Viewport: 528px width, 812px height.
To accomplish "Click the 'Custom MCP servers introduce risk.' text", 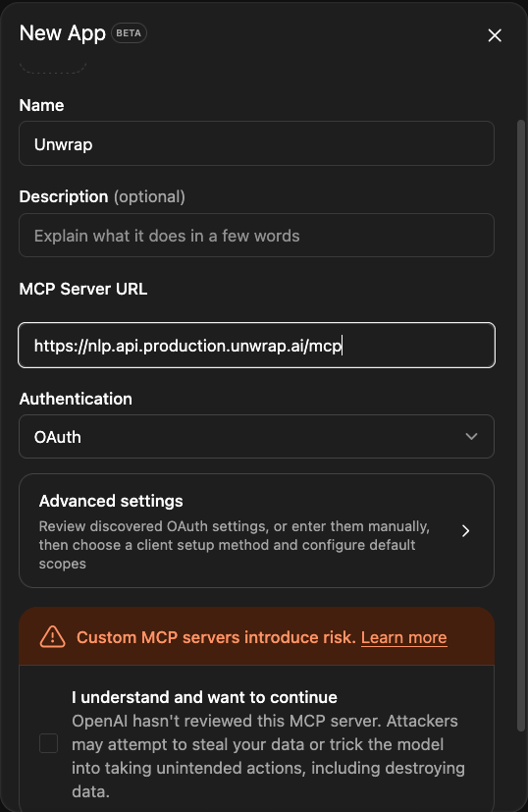I will [x=216, y=637].
